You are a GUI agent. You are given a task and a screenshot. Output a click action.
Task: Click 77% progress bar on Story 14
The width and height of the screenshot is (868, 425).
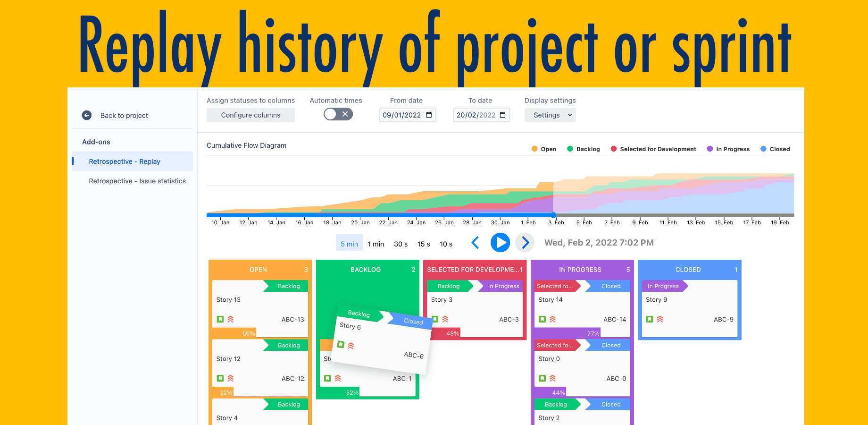click(x=568, y=333)
